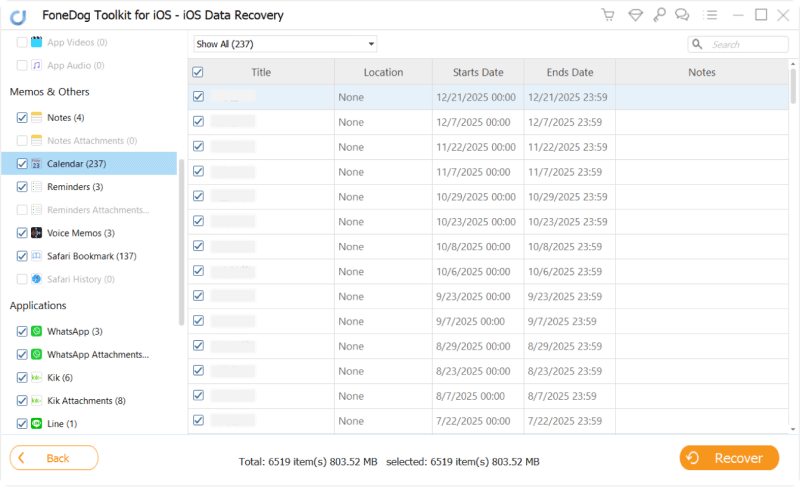Viewport: 800px width, 487px height.
Task: Sort by the Title column header
Action: 261,72
